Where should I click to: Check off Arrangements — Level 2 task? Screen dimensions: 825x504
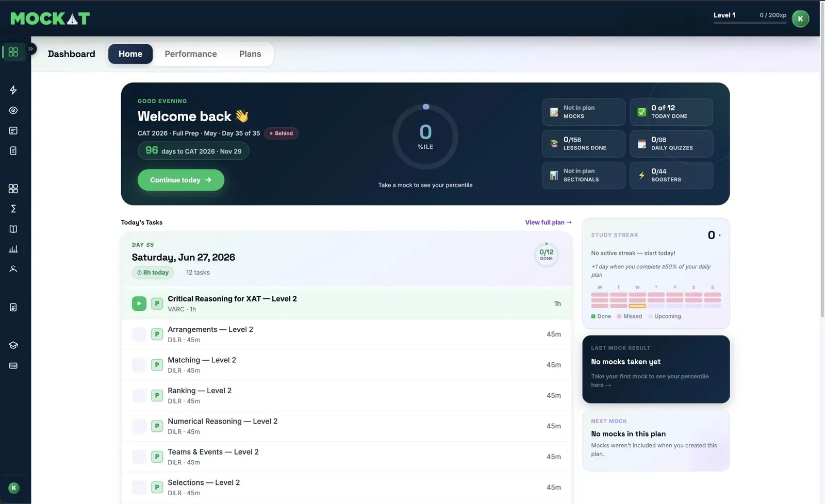click(x=139, y=334)
